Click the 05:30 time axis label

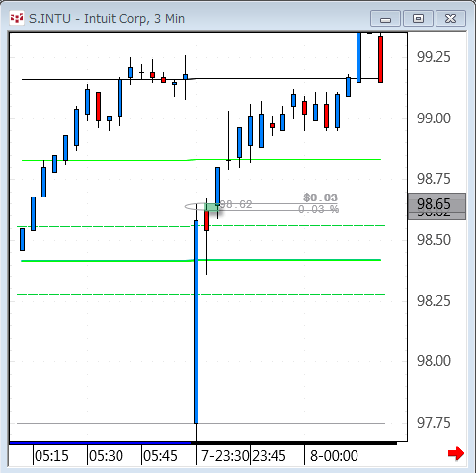106,456
